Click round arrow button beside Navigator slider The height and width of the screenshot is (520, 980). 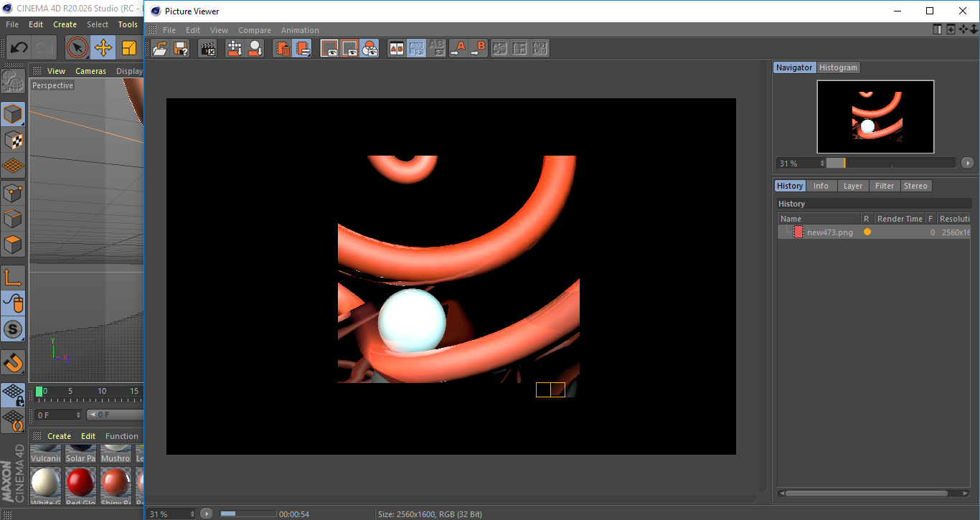tap(968, 163)
